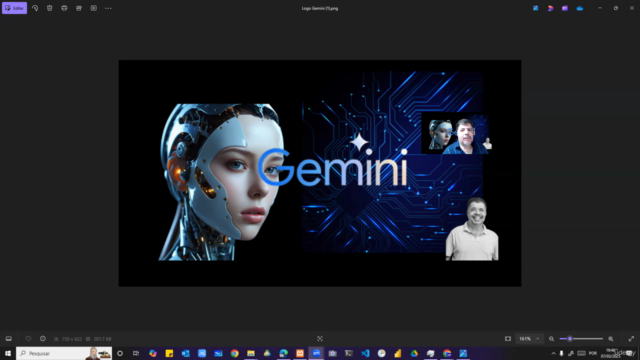Image resolution: width=640 pixels, height=360 pixels.
Task: Switch to the Zoom app on taskbar
Action: coord(316,353)
